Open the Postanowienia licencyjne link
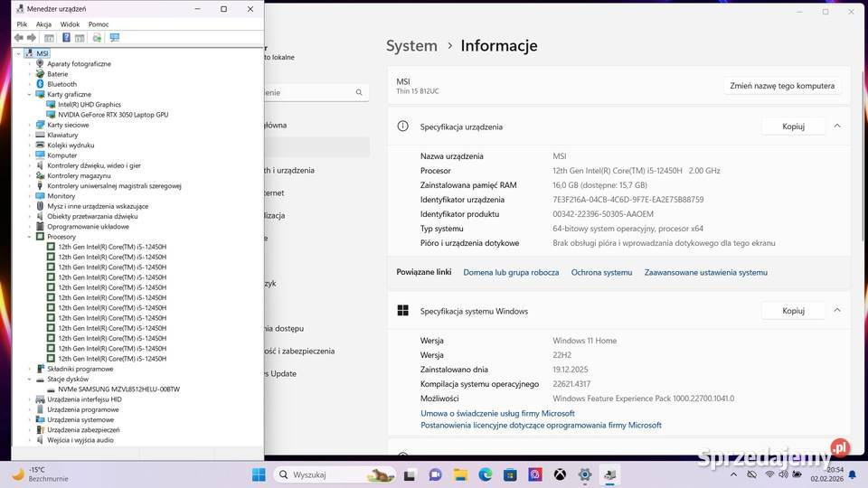The height and width of the screenshot is (488, 868). (x=541, y=425)
